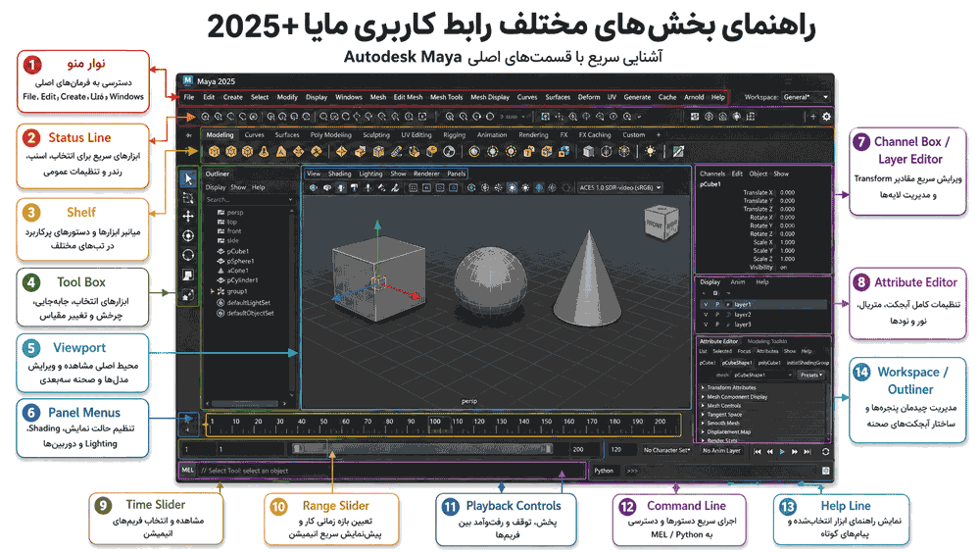The height and width of the screenshot is (552, 980).
Task: Click the plus icon beside the gear
Action: (x=813, y=117)
